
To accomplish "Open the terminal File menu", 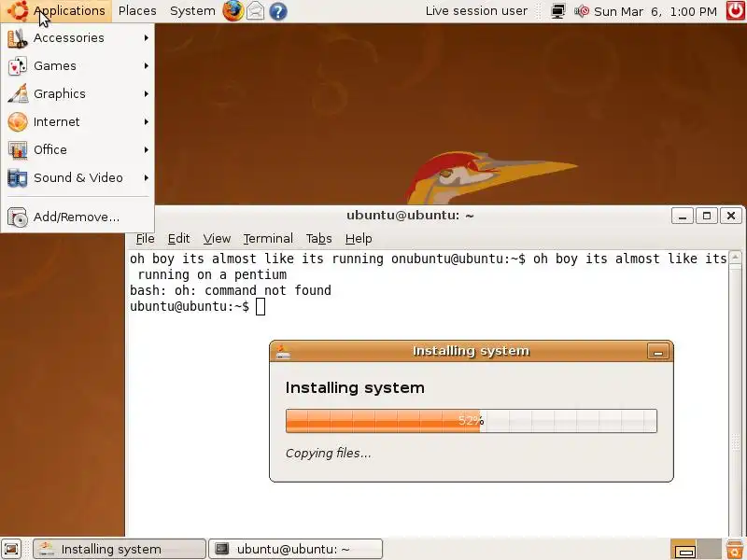I will coord(145,239).
